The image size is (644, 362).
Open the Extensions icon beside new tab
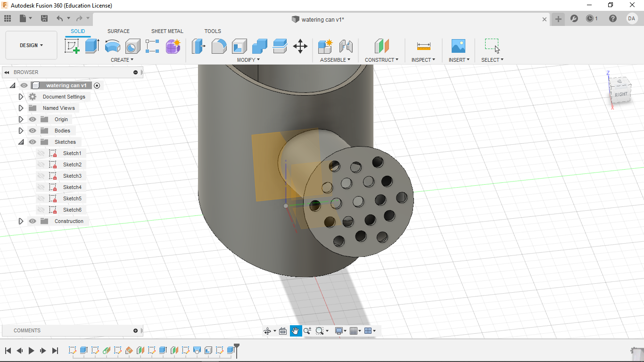pyautogui.click(x=574, y=18)
